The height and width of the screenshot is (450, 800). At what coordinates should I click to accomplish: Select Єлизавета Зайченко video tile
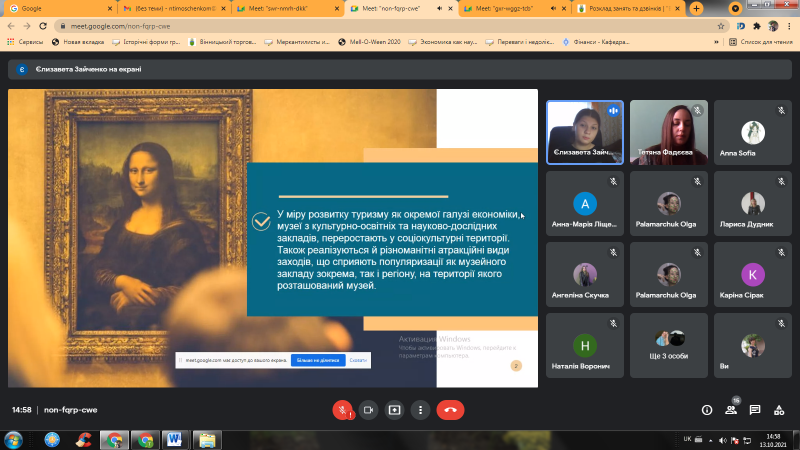pos(585,132)
